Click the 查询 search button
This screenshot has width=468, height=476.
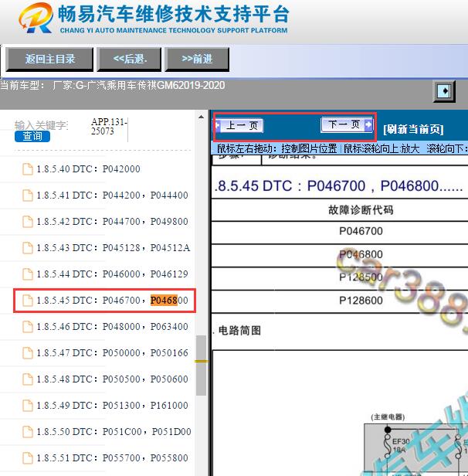tap(32, 136)
